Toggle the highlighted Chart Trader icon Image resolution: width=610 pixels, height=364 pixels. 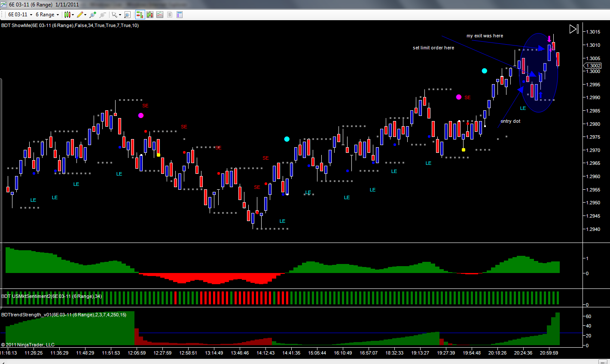pos(140,15)
